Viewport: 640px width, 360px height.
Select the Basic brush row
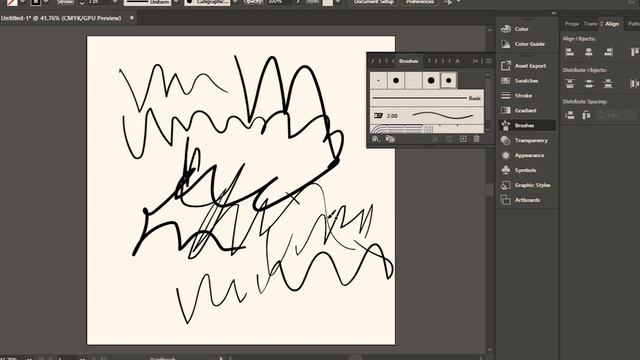pos(427,98)
